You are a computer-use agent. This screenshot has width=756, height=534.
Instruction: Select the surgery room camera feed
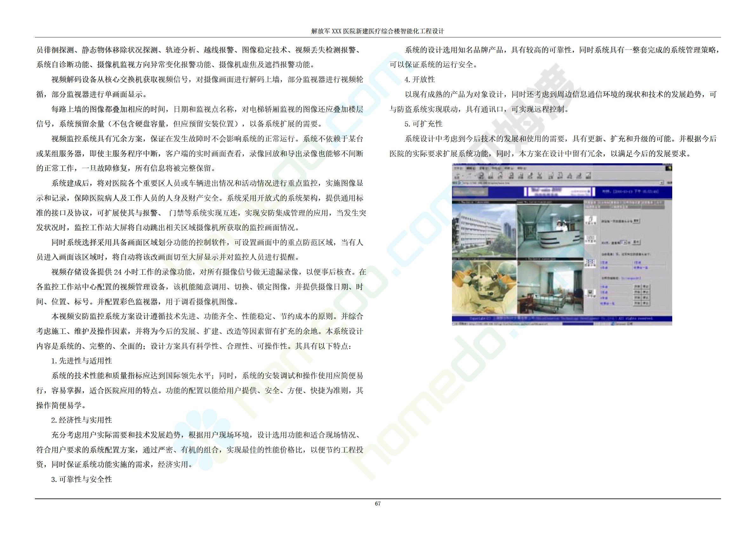(x=484, y=287)
